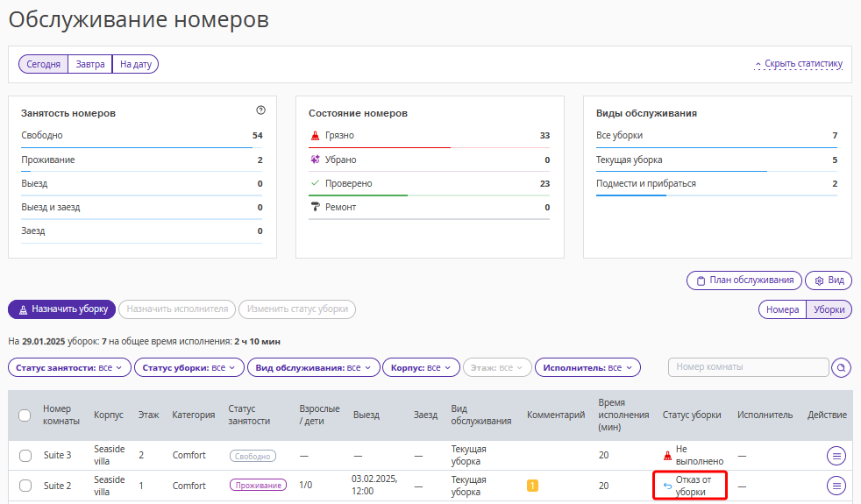Viewport: 861px width, 504px height.
Task: Switch to the Номера view tab
Action: pyautogui.click(x=782, y=309)
